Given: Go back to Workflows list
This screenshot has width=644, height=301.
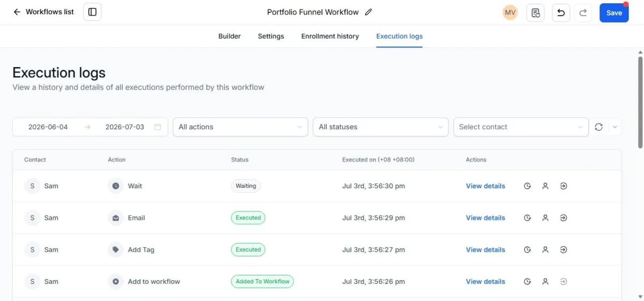Looking at the screenshot, I should point(43,12).
